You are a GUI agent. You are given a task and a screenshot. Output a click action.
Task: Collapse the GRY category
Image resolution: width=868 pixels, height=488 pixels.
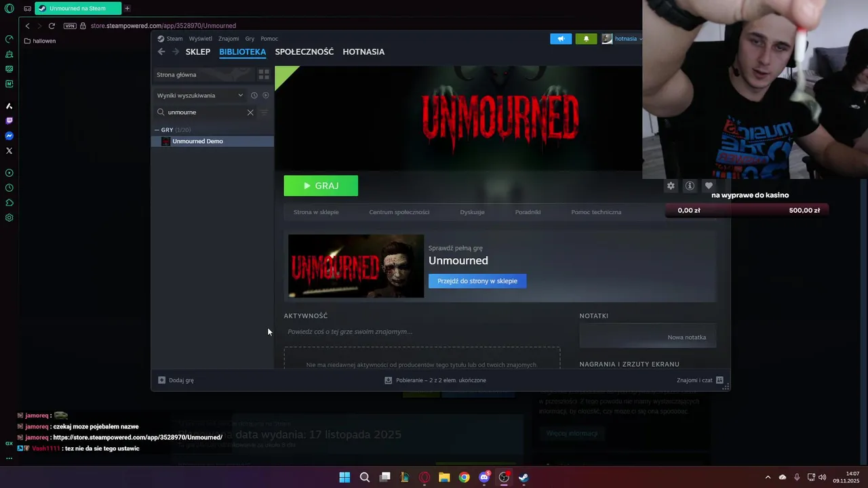[x=157, y=129]
